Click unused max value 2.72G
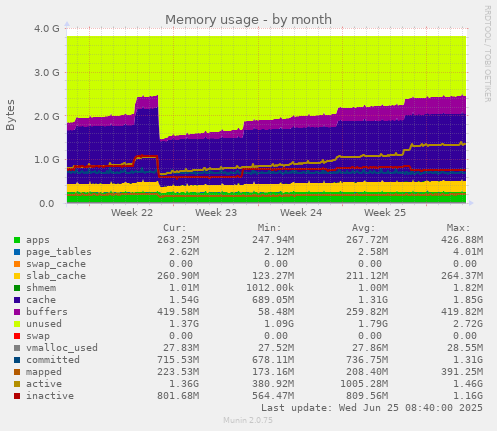Screen dimensions: 497x431 468,324
